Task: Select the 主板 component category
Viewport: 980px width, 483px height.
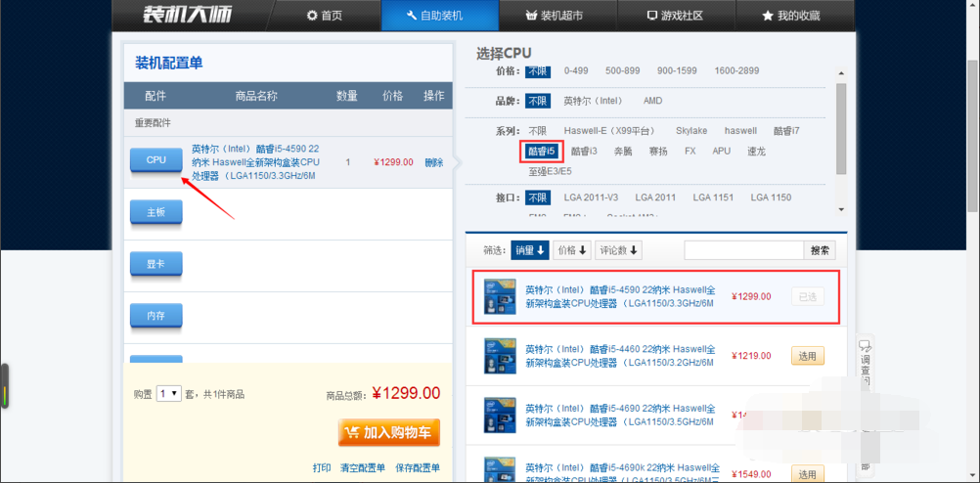Action: point(156,212)
